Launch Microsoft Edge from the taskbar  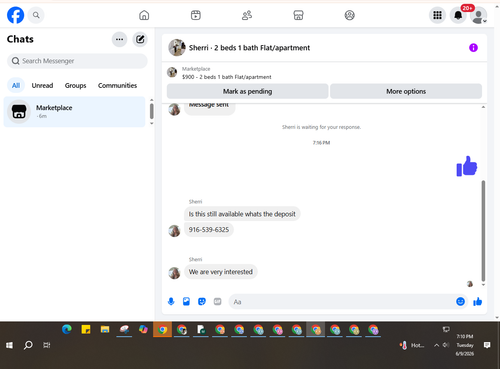pos(67,329)
